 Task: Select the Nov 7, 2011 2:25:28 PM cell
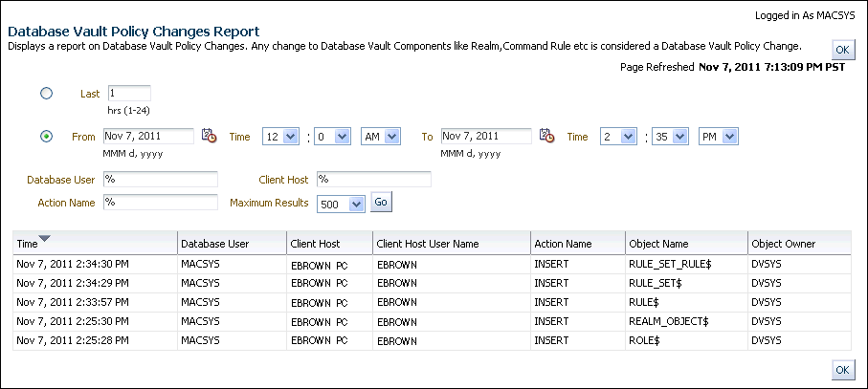95,341
